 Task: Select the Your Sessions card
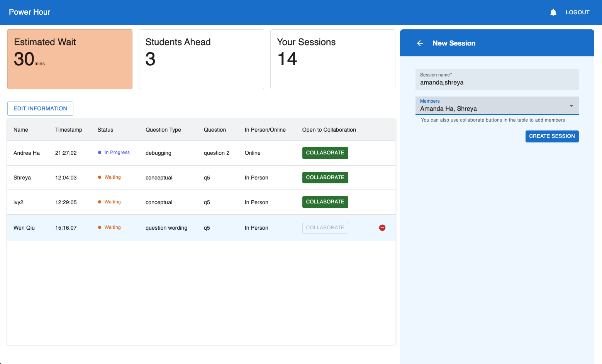click(x=332, y=59)
